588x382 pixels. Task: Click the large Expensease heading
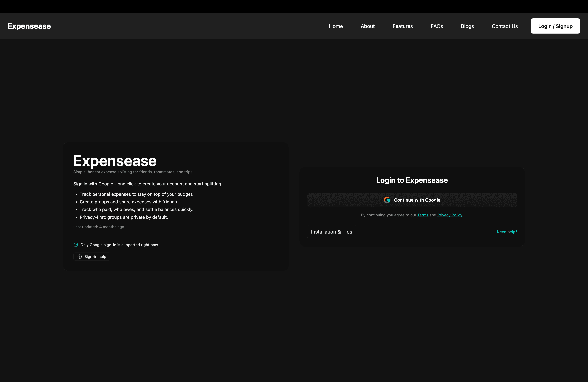pos(115,161)
